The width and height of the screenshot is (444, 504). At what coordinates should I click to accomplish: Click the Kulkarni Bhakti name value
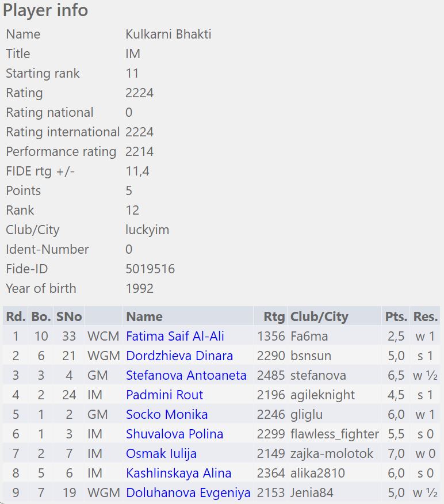point(168,34)
